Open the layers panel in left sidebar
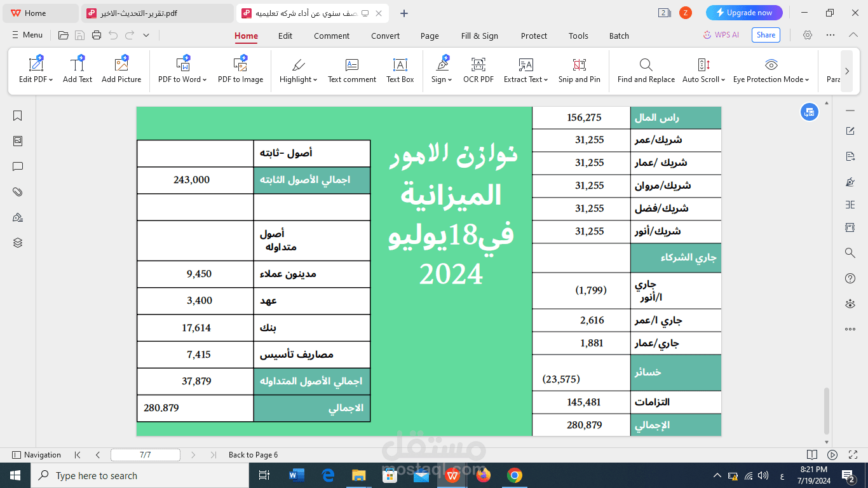Screen dimensions: 868x488 coord(18,243)
